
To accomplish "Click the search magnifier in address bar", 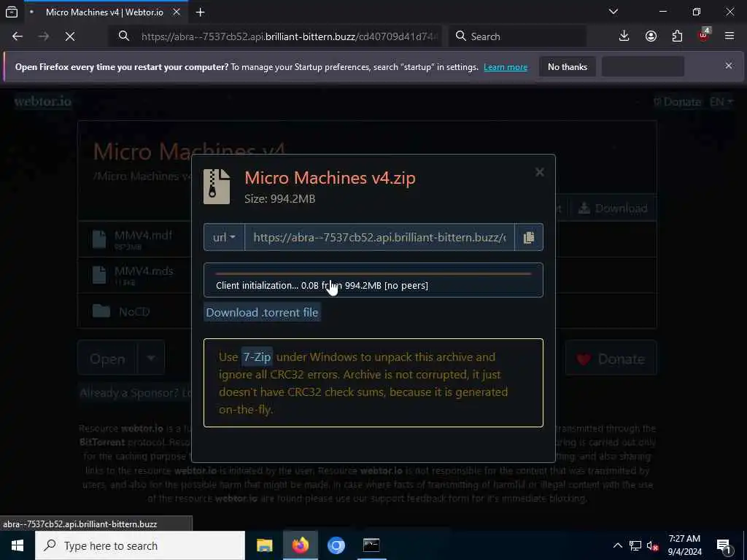I will coord(124,36).
